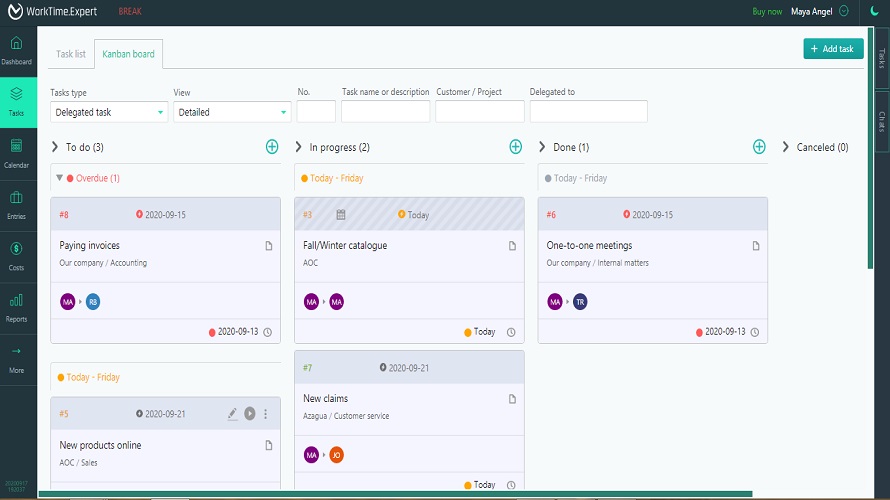890x500 pixels.
Task: Toggle dark mode moon icon
Action: (873, 12)
